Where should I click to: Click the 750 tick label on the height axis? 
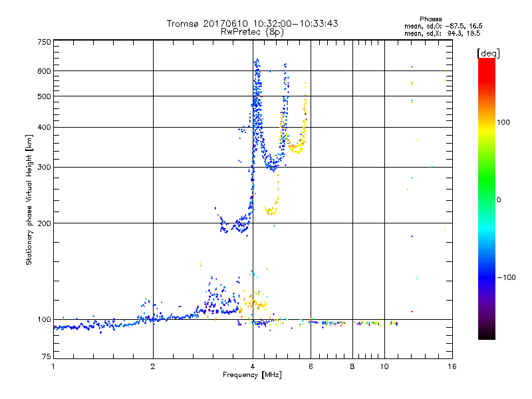tap(44, 41)
